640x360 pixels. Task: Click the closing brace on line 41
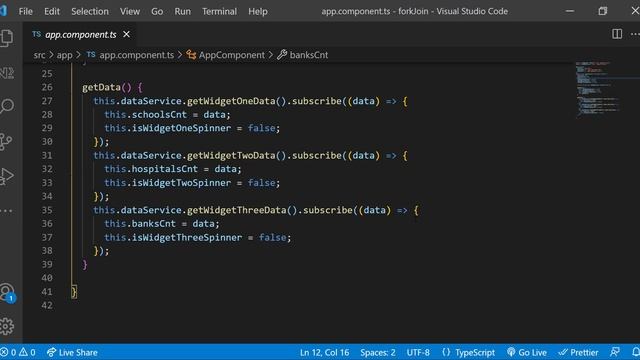pyautogui.click(x=74, y=292)
